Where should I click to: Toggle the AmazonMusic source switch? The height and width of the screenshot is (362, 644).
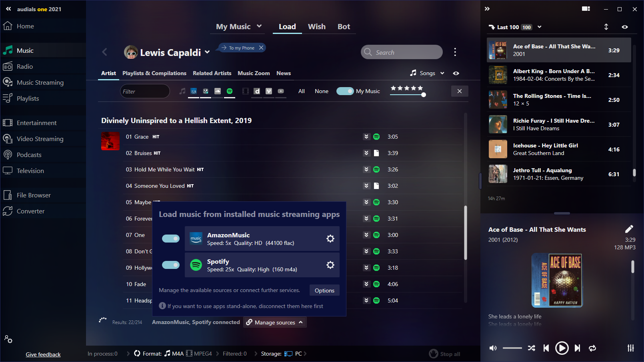coord(171,239)
